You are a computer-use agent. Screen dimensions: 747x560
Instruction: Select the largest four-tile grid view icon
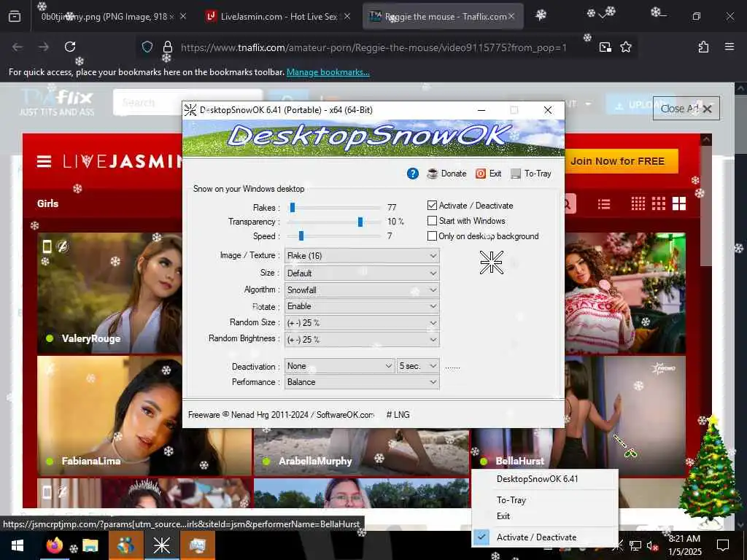point(679,204)
